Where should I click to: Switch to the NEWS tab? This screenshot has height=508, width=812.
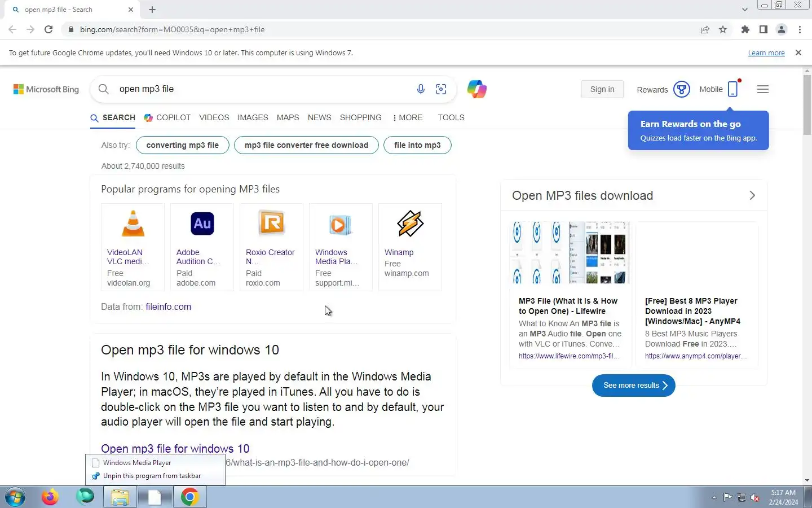pyautogui.click(x=319, y=117)
